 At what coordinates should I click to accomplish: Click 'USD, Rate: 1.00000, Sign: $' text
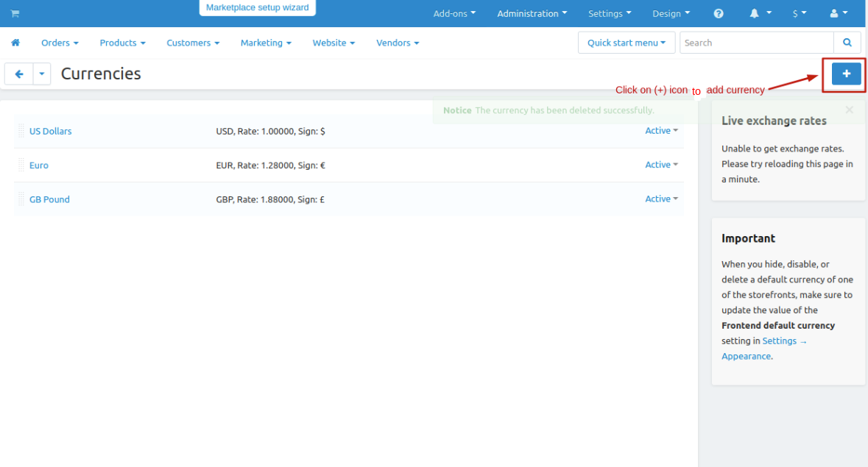(x=270, y=131)
